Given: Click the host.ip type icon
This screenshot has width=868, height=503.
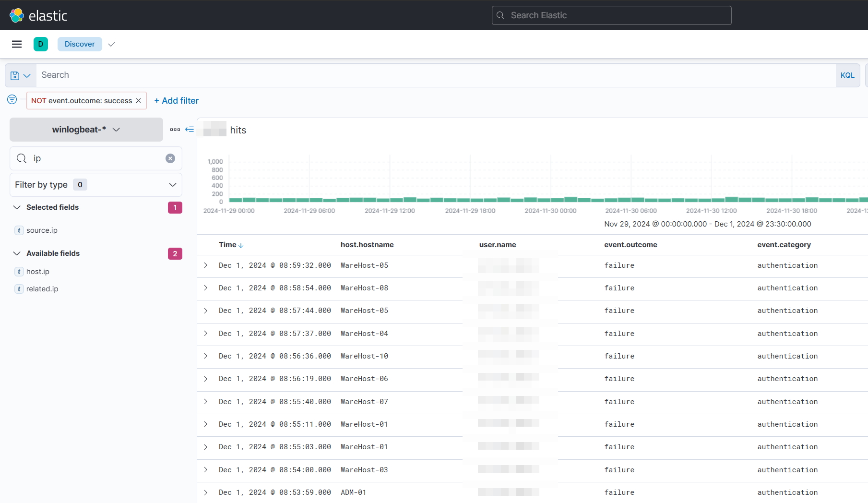Looking at the screenshot, I should click(x=19, y=272).
